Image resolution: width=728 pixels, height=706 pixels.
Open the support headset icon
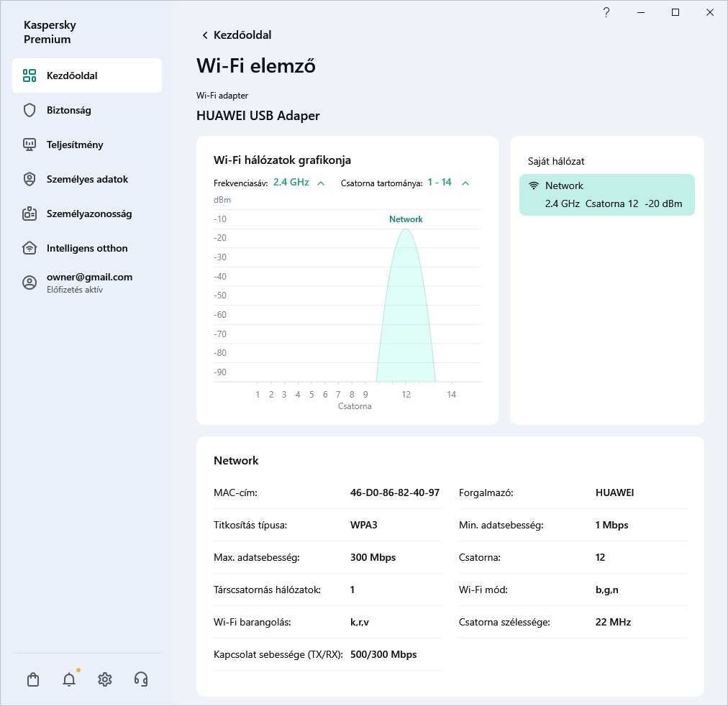tap(141, 679)
